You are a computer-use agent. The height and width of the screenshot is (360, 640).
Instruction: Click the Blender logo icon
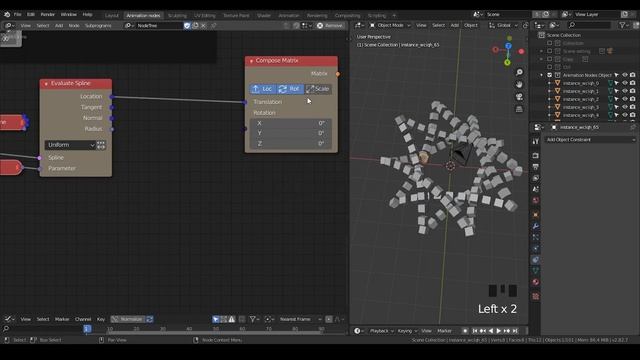[x=7, y=14]
